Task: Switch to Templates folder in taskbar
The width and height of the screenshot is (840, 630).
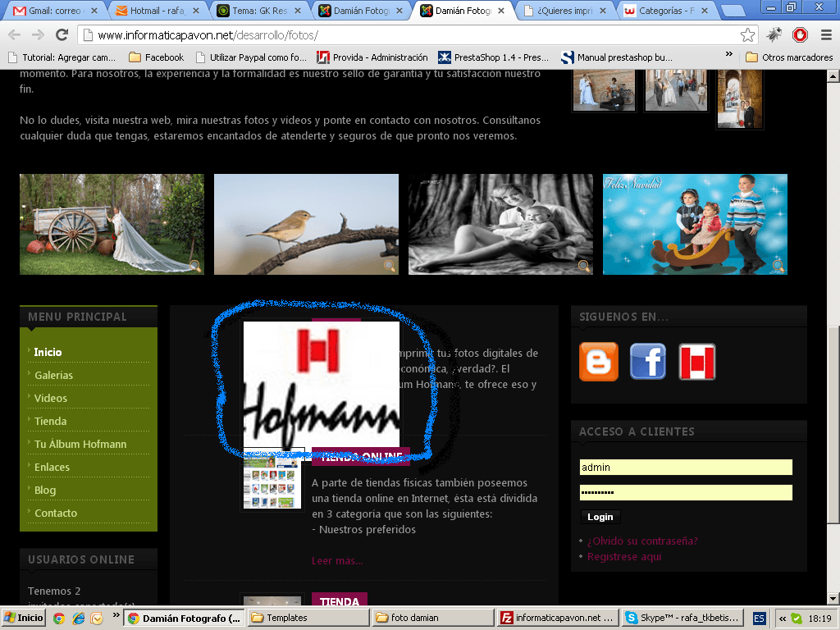Action: (x=309, y=618)
